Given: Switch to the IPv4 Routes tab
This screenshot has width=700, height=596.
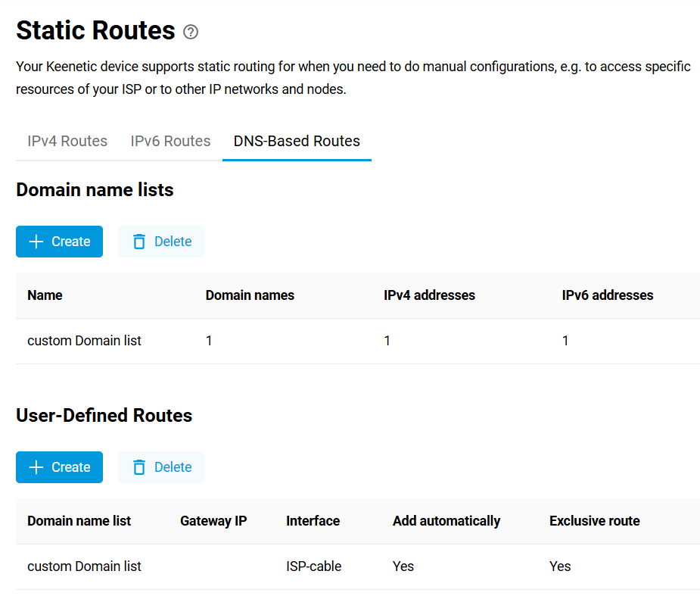Looking at the screenshot, I should [67, 141].
